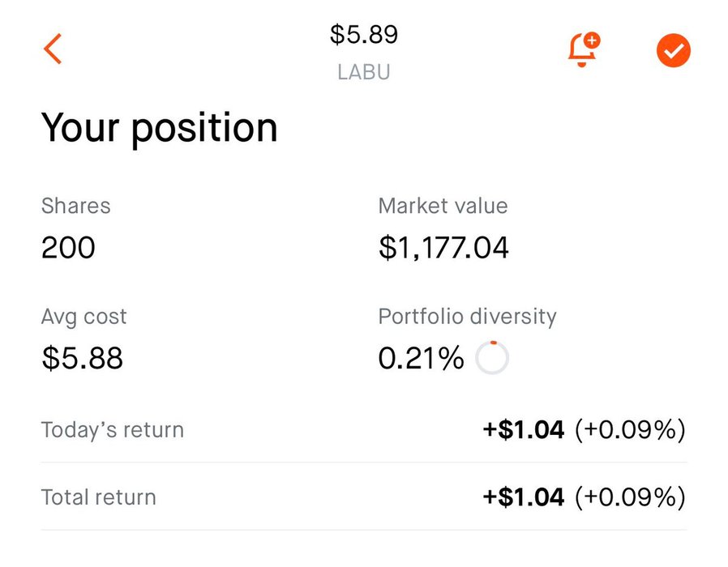Open the Portfolio diversity label
The image size is (728, 567).
tap(467, 318)
